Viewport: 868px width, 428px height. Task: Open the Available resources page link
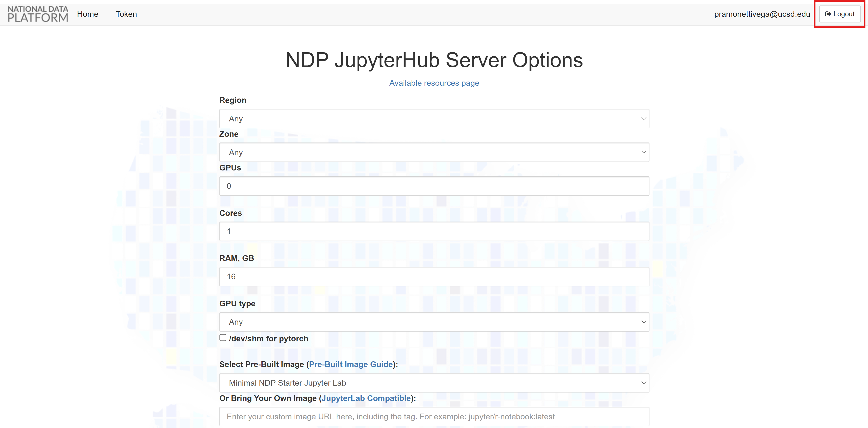(x=434, y=83)
